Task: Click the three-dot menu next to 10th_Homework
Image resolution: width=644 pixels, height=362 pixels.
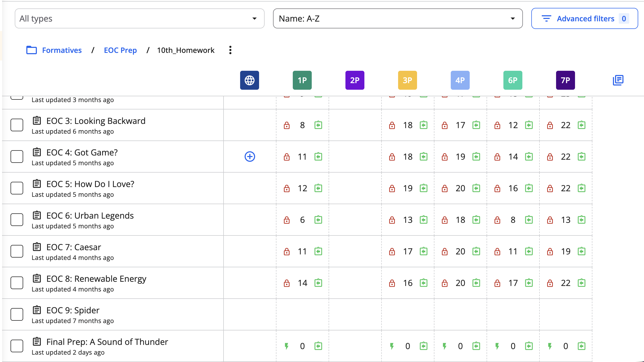Action: [x=230, y=50]
